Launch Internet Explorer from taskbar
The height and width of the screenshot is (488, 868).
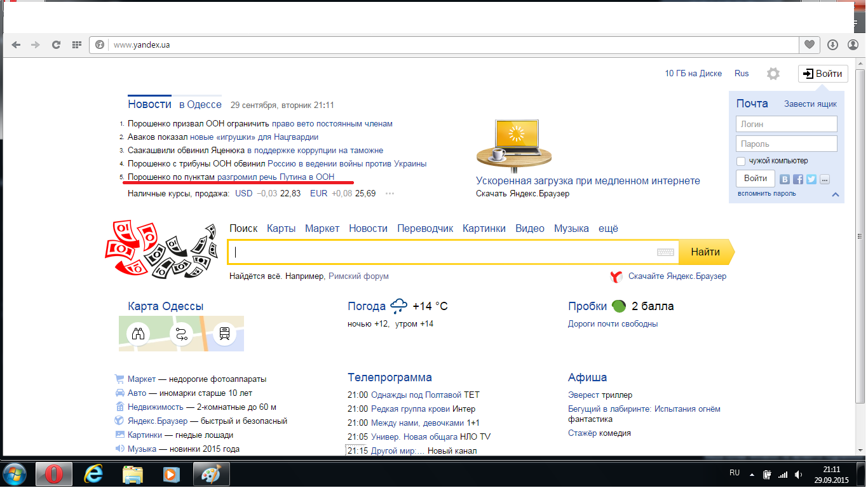(93, 475)
